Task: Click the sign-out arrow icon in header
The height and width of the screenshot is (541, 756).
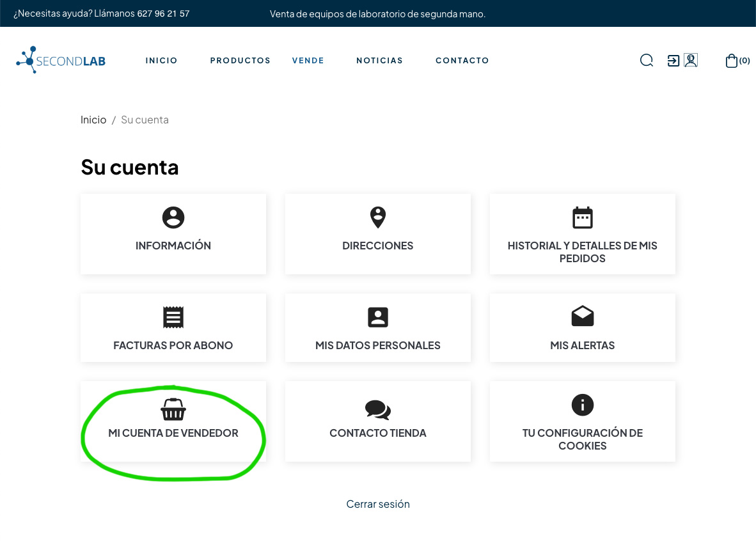Action: (x=673, y=60)
